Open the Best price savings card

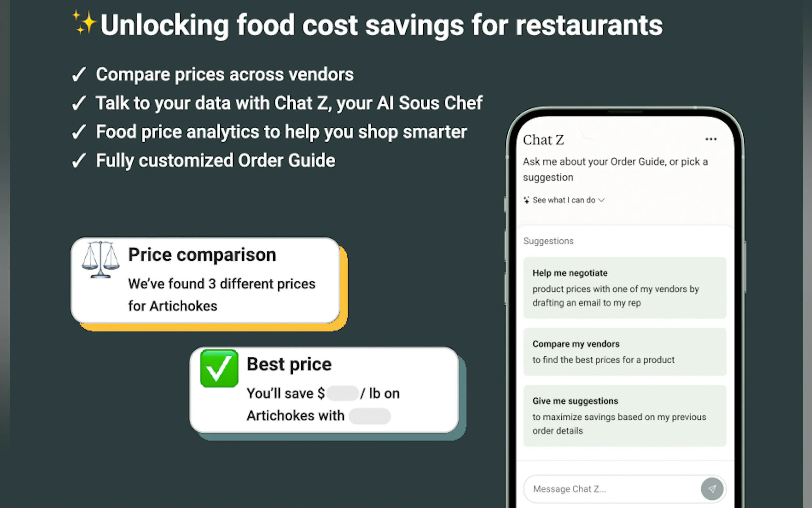coord(324,390)
